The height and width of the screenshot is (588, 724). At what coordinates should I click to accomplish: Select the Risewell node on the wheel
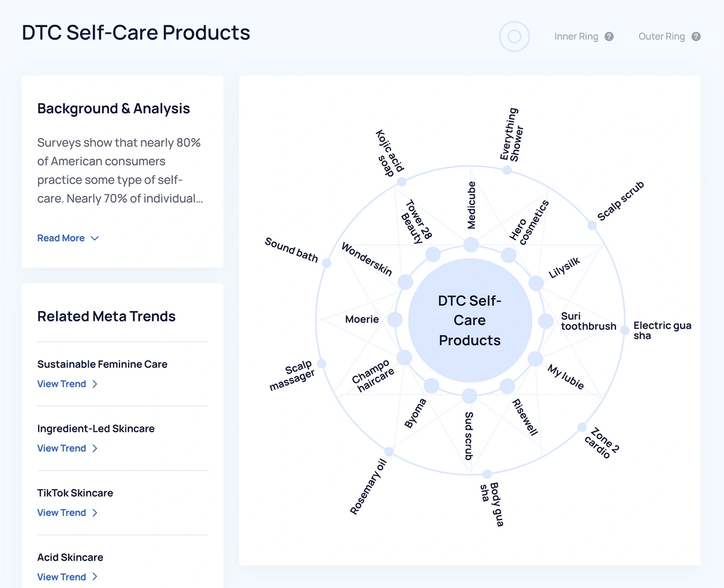coord(507,384)
